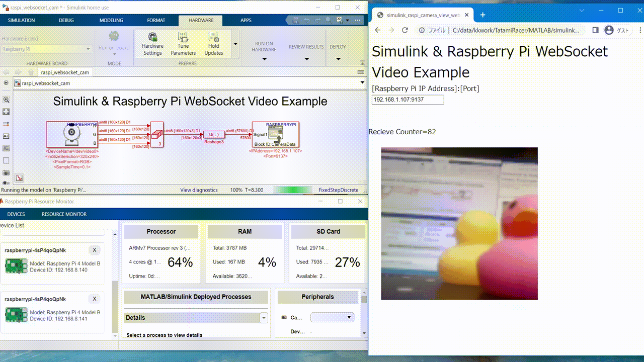Click the FixedStepDiscrete solver link
644x362 pixels.
tap(339, 190)
